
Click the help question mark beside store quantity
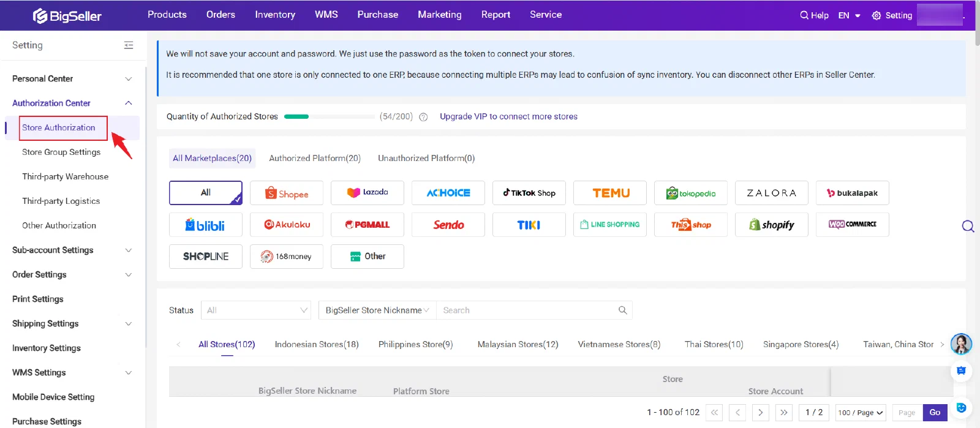pos(423,117)
